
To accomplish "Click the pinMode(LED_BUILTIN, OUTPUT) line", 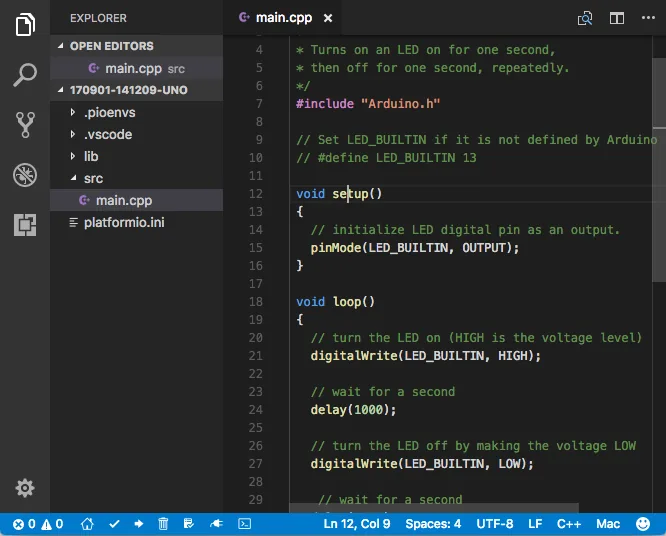I will [x=415, y=248].
